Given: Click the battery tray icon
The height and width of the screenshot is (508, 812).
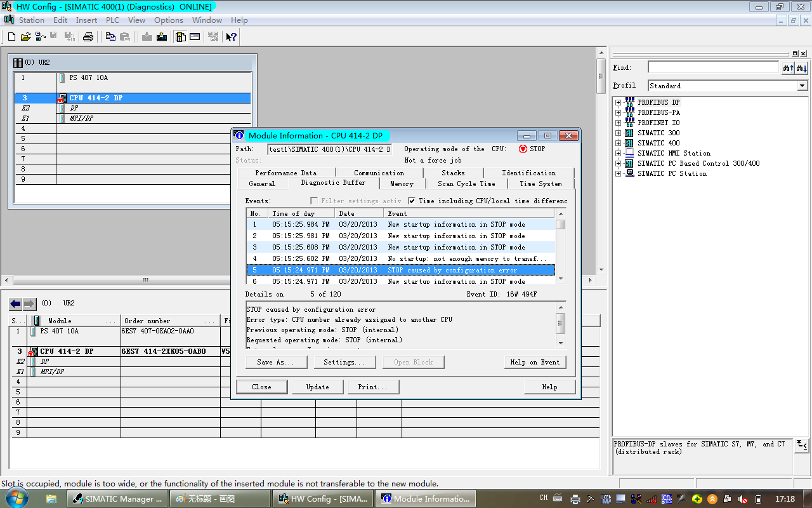Looking at the screenshot, I should (758, 498).
